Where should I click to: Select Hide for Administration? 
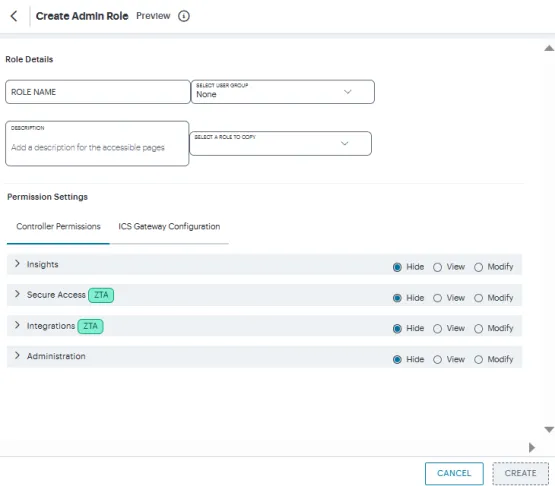point(397,360)
